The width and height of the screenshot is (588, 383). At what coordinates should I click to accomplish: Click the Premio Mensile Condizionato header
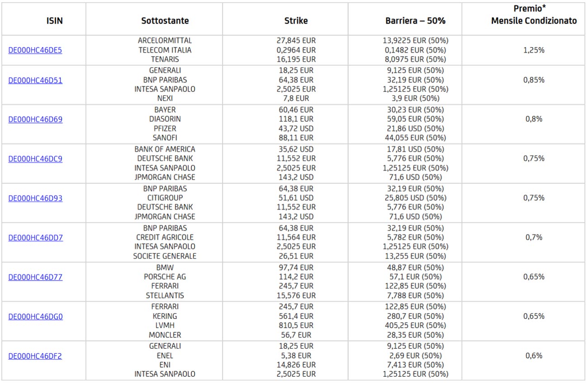pos(534,15)
